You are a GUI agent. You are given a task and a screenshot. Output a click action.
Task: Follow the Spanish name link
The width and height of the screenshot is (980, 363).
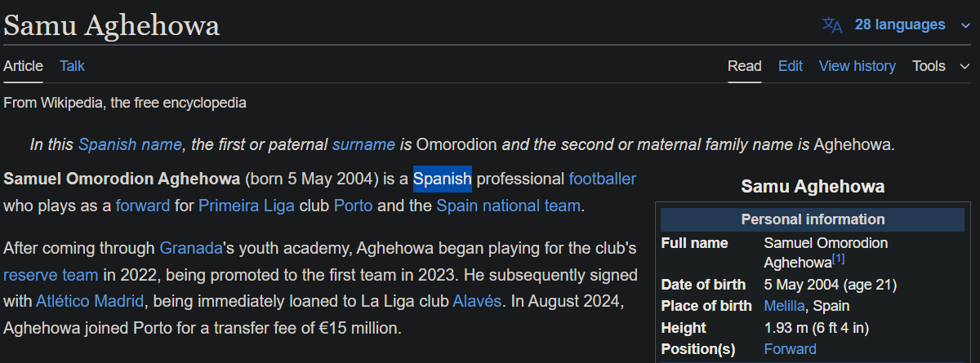pos(130,145)
